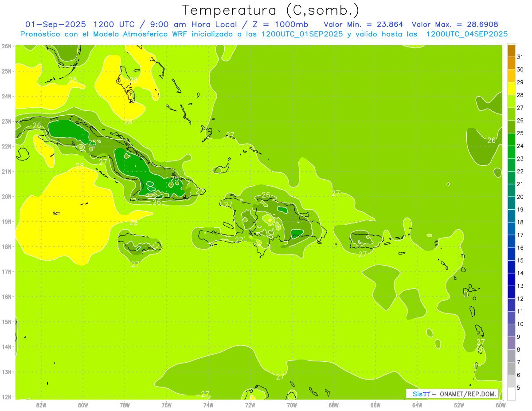The image size is (532, 411).
Task: Click the '64W' longitude label
Action: coord(417,404)
